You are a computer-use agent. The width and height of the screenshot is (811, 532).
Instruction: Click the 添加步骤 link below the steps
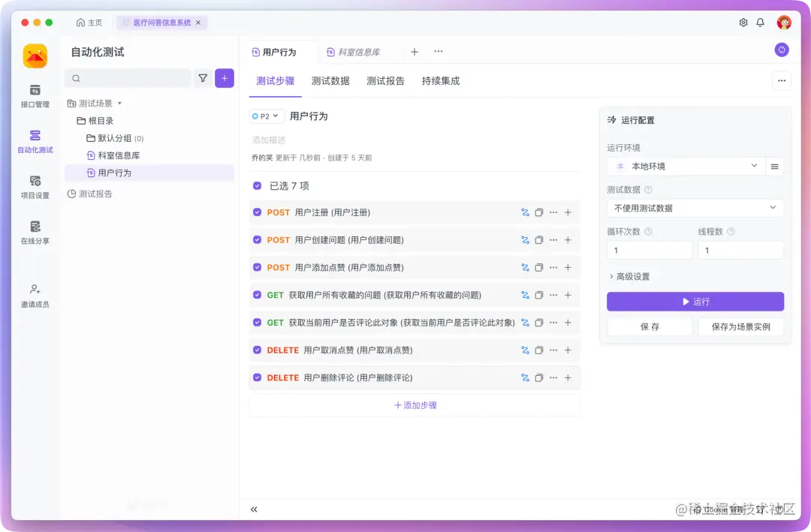[414, 405]
